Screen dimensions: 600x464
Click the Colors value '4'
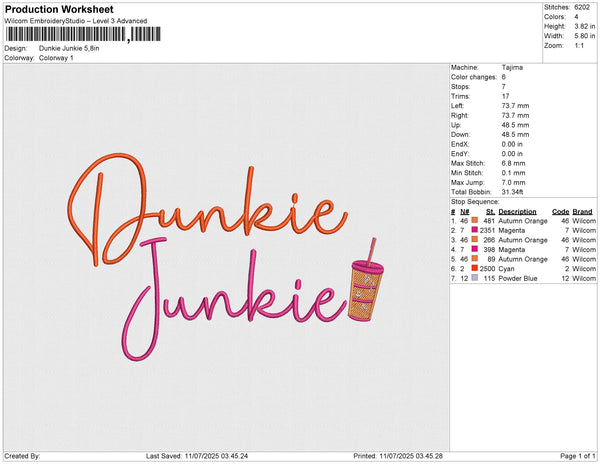(x=576, y=17)
